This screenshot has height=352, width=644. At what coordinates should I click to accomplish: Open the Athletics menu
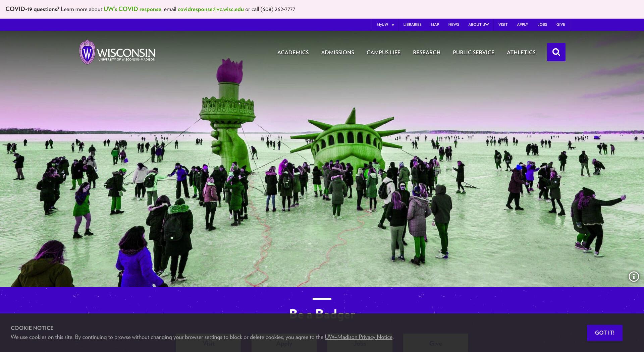pos(521,52)
